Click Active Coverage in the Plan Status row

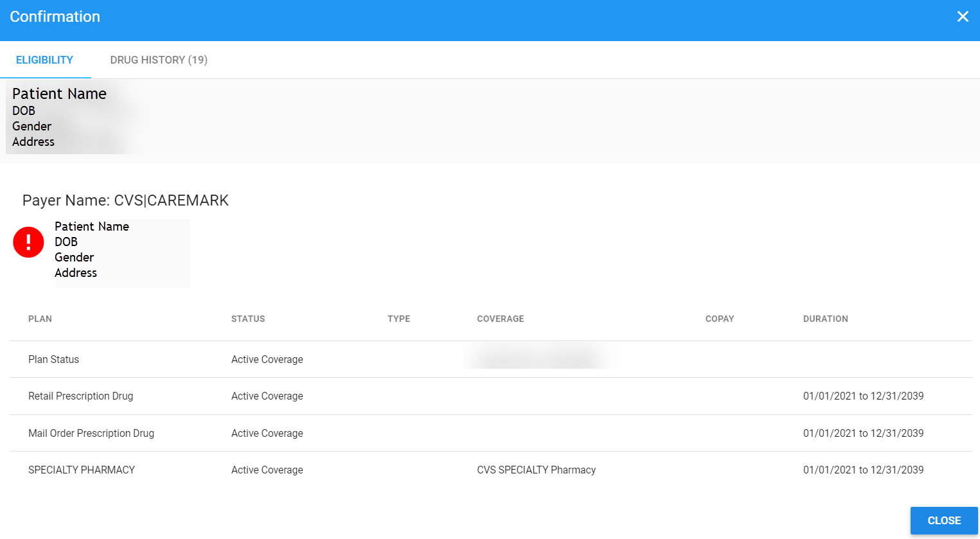point(267,359)
